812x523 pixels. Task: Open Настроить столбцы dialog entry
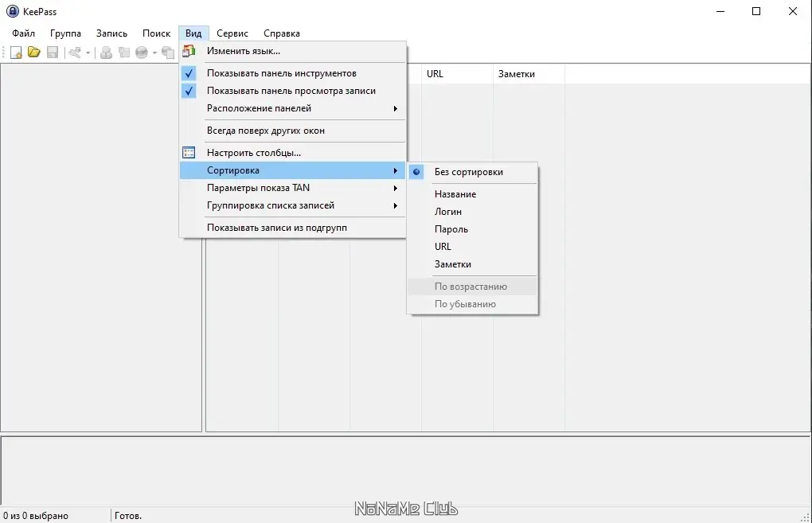(x=293, y=153)
